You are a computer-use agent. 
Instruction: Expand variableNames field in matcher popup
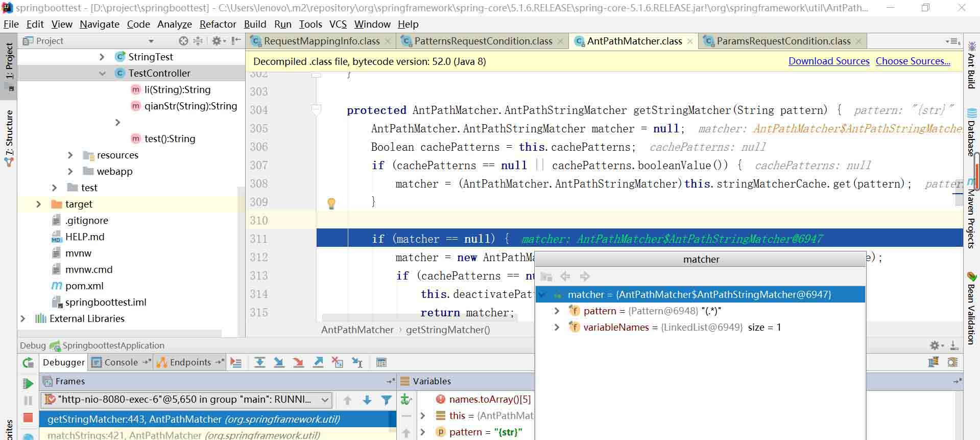coord(557,327)
